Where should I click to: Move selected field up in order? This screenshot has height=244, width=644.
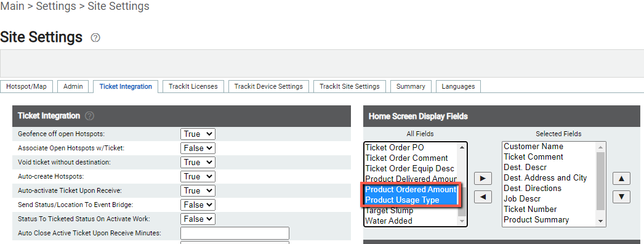pyautogui.click(x=621, y=178)
